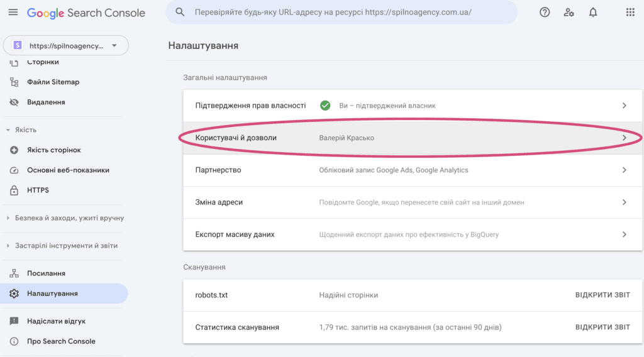Click the Зміна адреси row chevron
Viewport: 644px width, 357px height.
[x=624, y=202]
